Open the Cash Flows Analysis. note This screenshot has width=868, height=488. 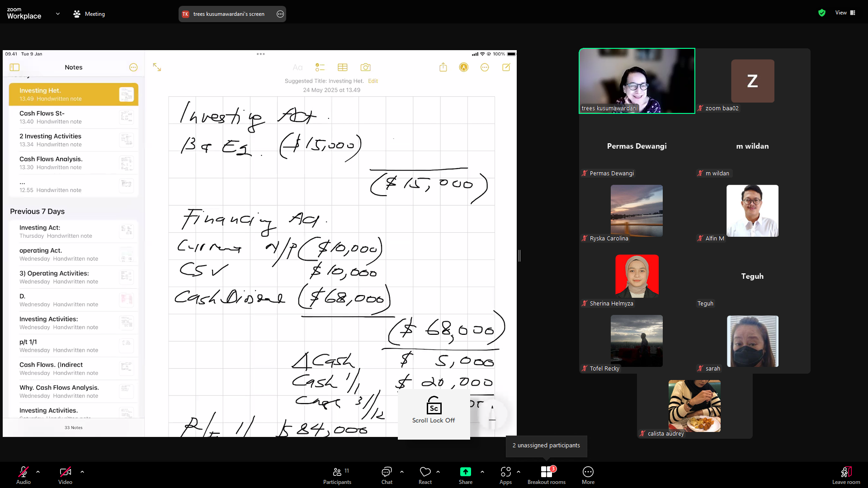click(x=74, y=163)
